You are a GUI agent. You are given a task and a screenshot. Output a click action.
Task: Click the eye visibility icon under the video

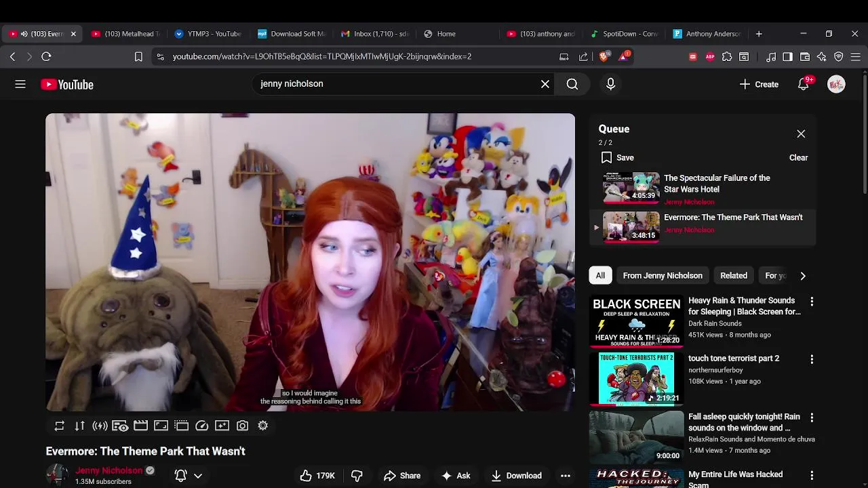[x=120, y=426]
